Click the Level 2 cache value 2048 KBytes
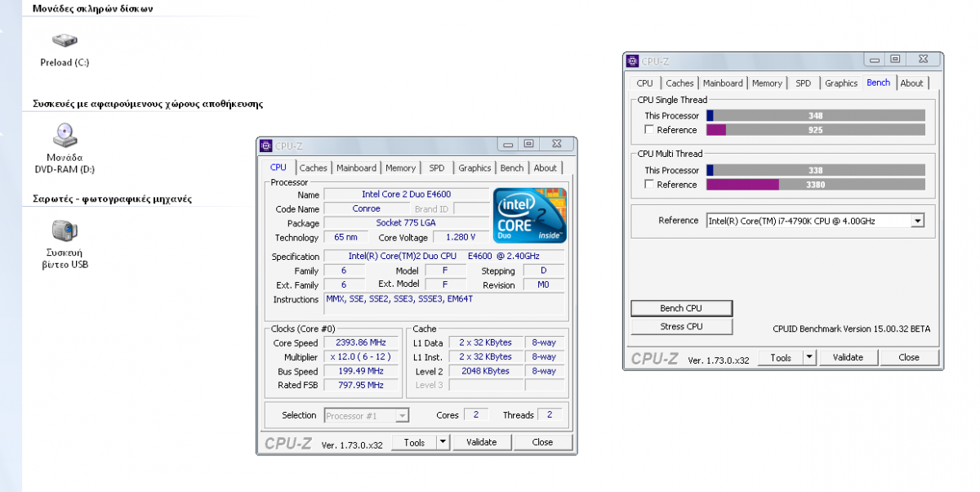The height and width of the screenshot is (492, 980). tap(484, 371)
